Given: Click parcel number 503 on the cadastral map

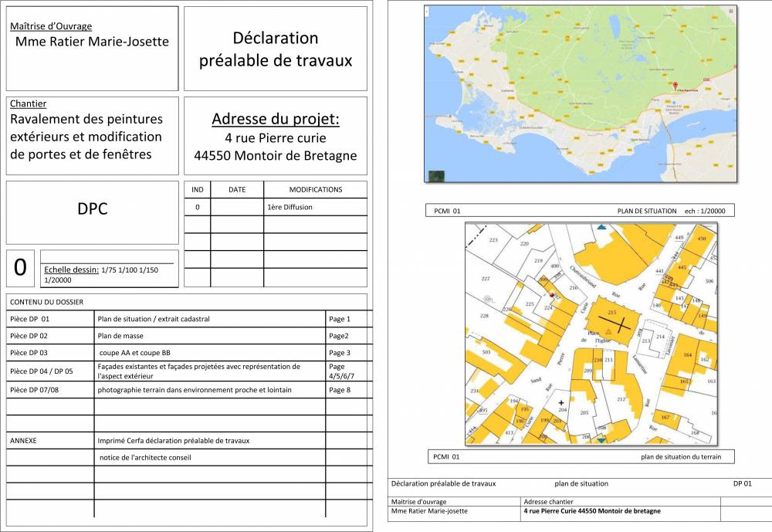Looking at the screenshot, I should (486, 352).
